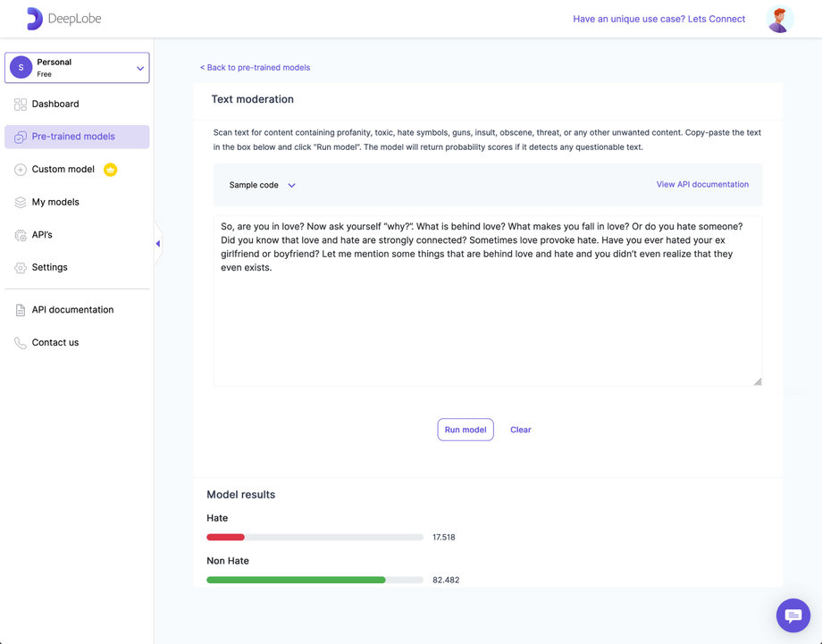The width and height of the screenshot is (822, 644).
Task: Select the Dashboard icon in sidebar
Action: pyautogui.click(x=20, y=104)
